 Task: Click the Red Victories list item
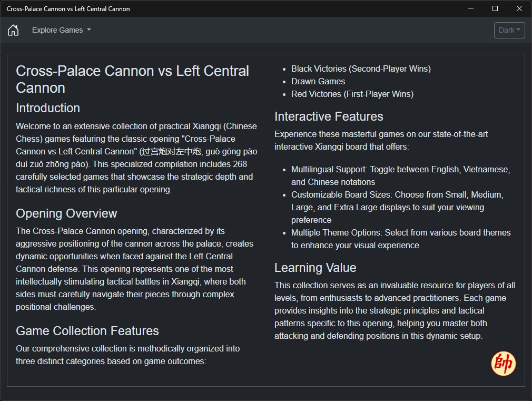click(x=352, y=94)
